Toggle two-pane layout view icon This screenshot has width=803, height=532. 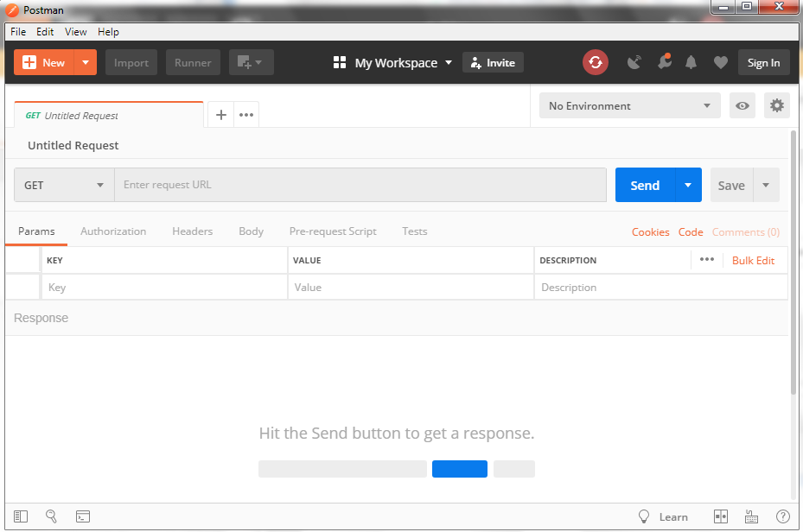721,516
